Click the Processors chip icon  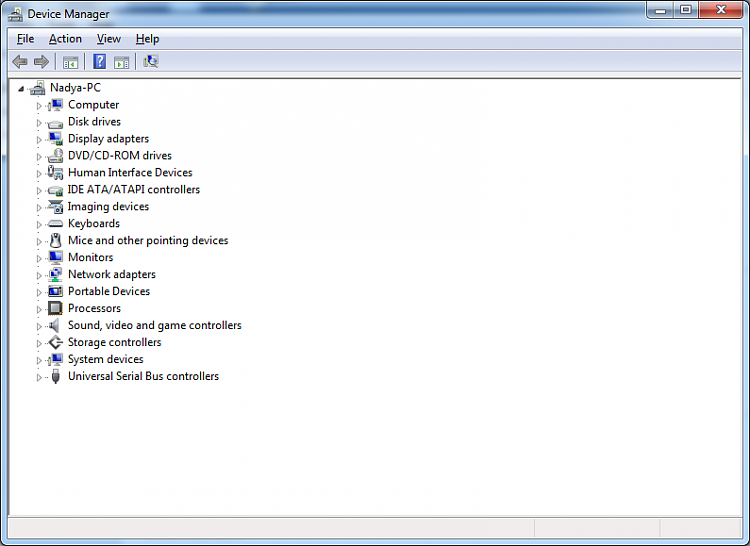tap(55, 308)
